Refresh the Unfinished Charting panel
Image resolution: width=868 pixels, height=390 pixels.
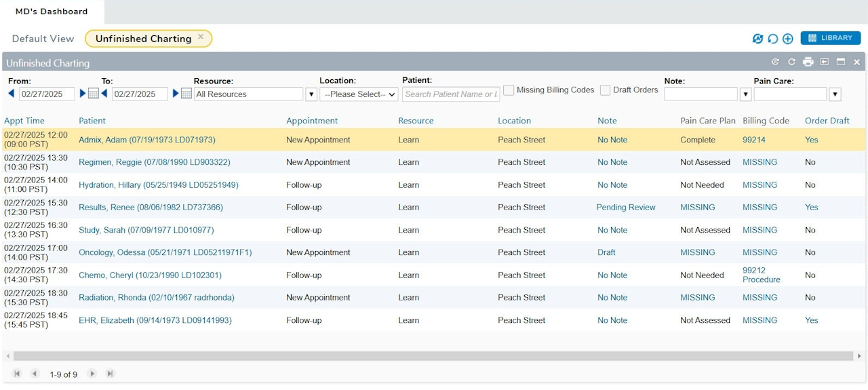click(791, 62)
